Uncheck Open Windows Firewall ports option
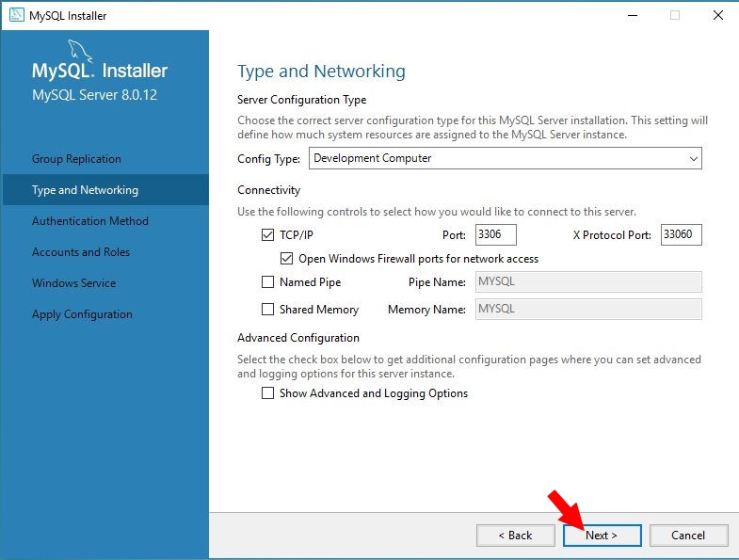739x560 pixels. tap(286, 258)
